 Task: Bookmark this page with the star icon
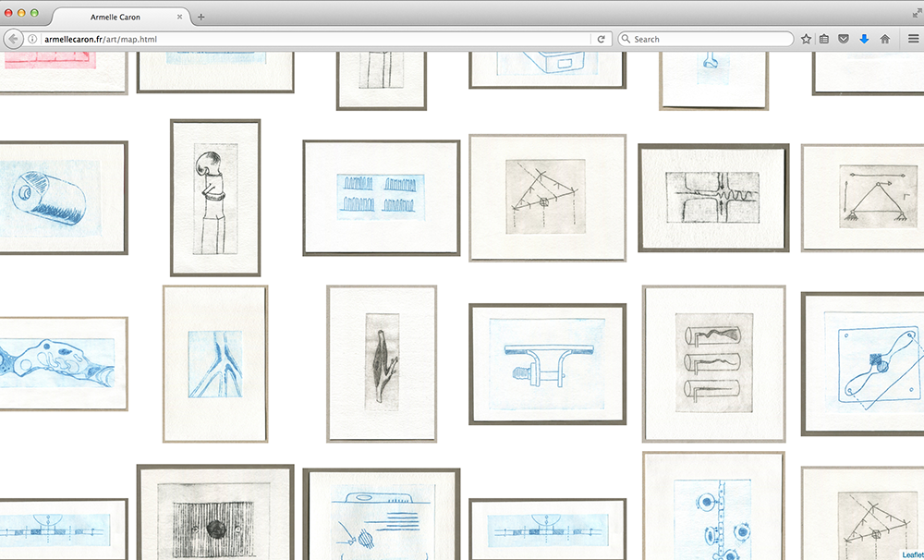point(806,39)
